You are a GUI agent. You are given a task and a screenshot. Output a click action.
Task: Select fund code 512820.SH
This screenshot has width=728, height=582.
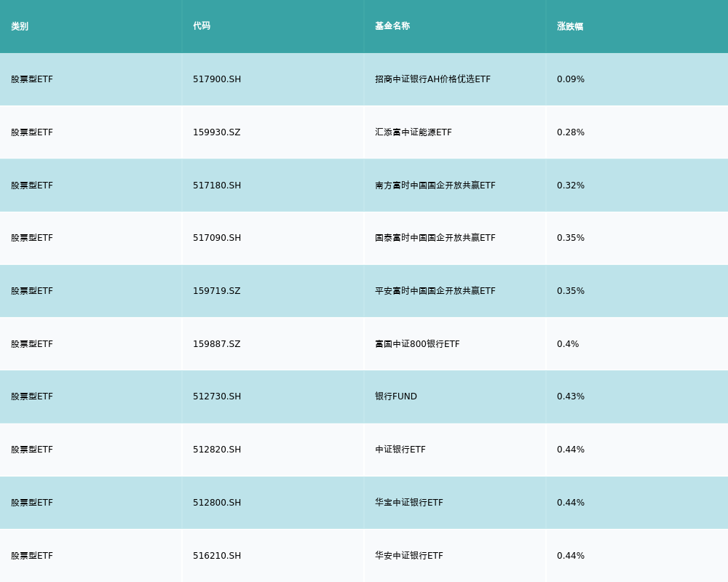coord(217,450)
